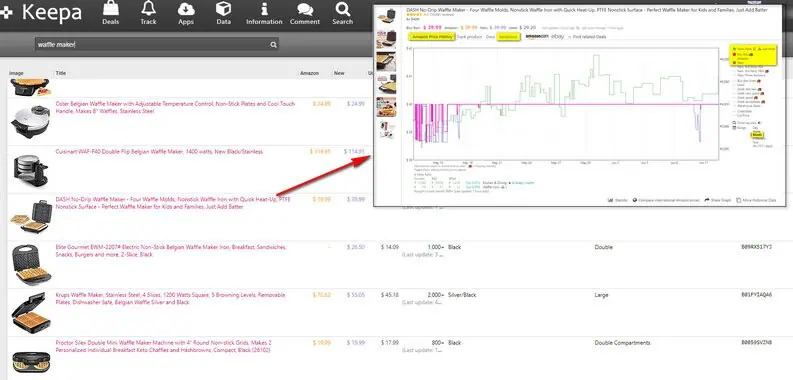Screen dimensions: 793x380
Task: Click the ASIN B09XXS17Y3
Action: (x=756, y=247)
